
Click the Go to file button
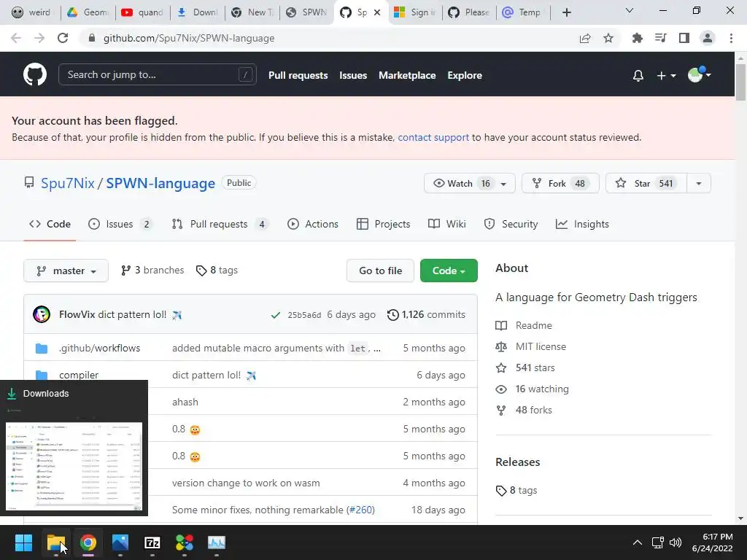pos(380,271)
